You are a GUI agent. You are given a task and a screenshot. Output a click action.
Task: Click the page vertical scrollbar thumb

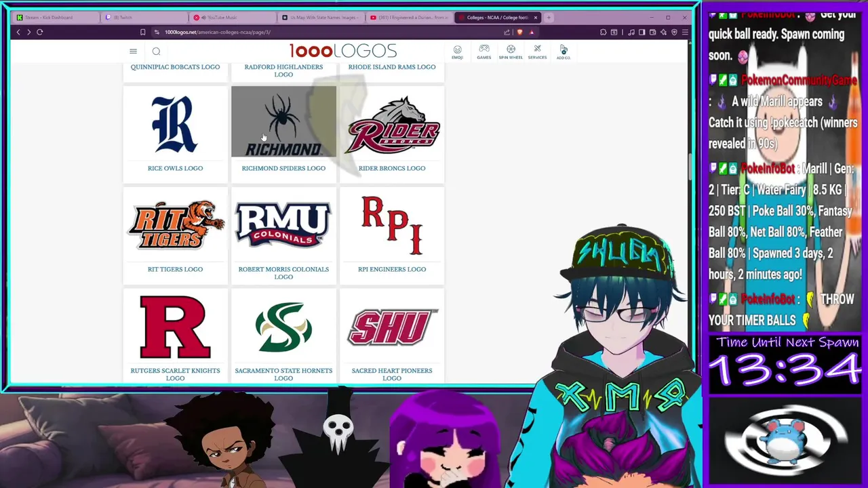[x=689, y=167]
